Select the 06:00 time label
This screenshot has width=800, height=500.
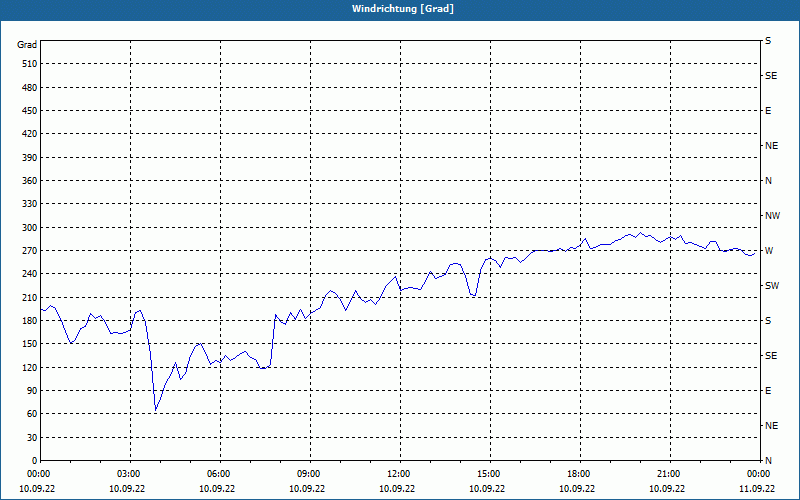pos(217,474)
